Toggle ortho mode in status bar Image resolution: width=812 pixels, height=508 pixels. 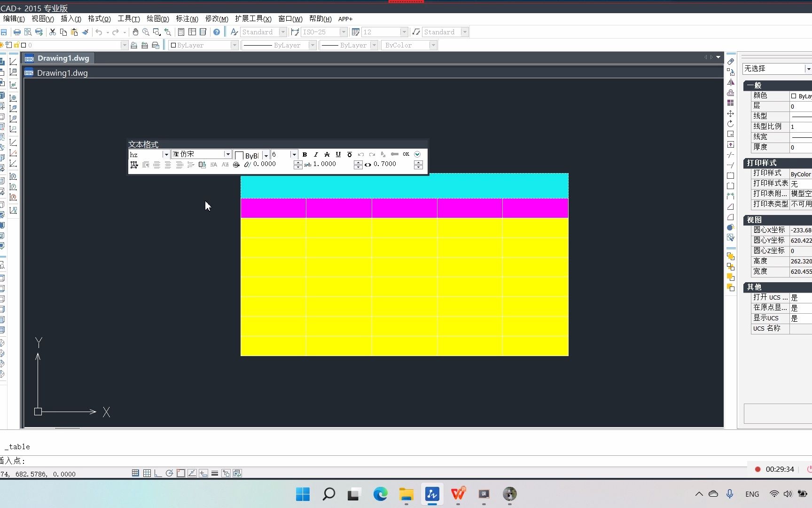pos(158,473)
